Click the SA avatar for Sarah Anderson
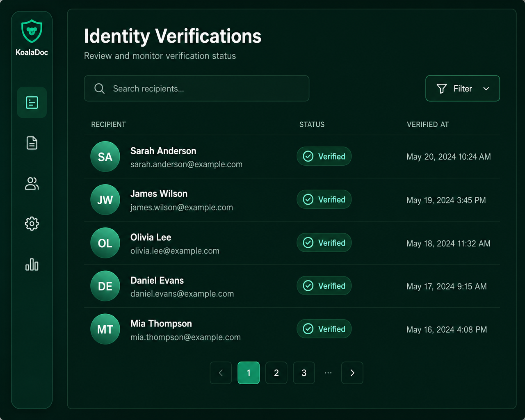Image resolution: width=525 pixels, height=420 pixels. tap(105, 157)
